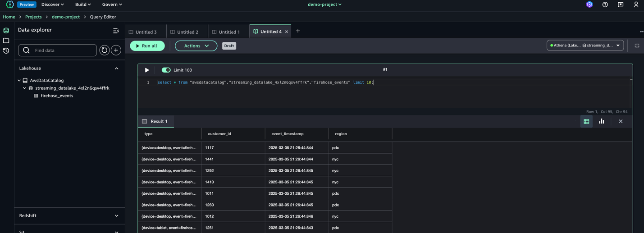The height and width of the screenshot is (233, 644).
Task: Click the refresh icon in Data explorer
Action: tap(104, 50)
